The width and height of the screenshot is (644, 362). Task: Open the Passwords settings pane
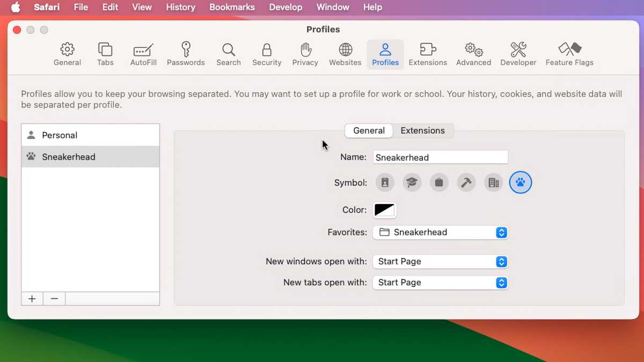coord(186,54)
